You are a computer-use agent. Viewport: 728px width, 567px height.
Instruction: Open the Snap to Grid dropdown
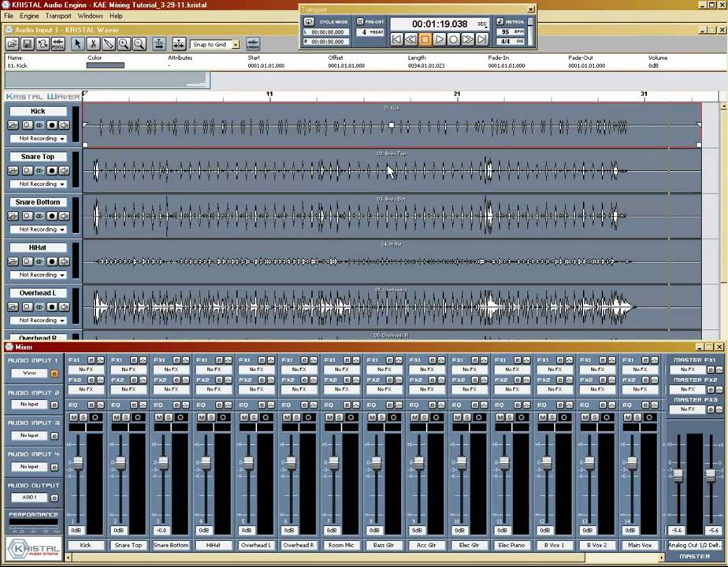[x=236, y=45]
